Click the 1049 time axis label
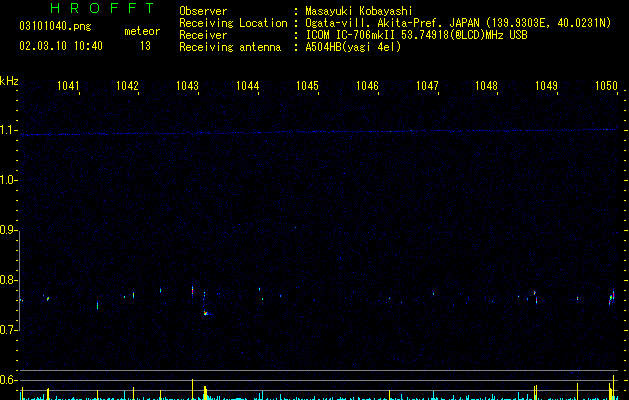Image resolution: width=629 pixels, height=400 pixels. coord(546,86)
